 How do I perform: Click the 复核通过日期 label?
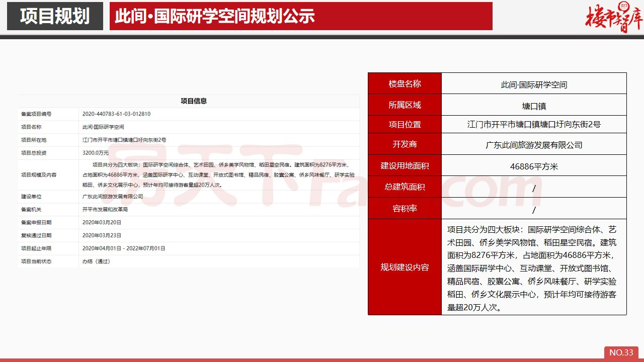36,235
